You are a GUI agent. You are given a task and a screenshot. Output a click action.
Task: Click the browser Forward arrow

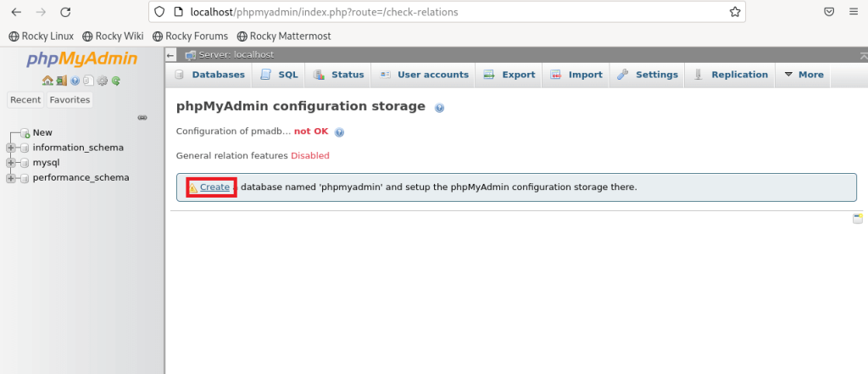click(41, 12)
